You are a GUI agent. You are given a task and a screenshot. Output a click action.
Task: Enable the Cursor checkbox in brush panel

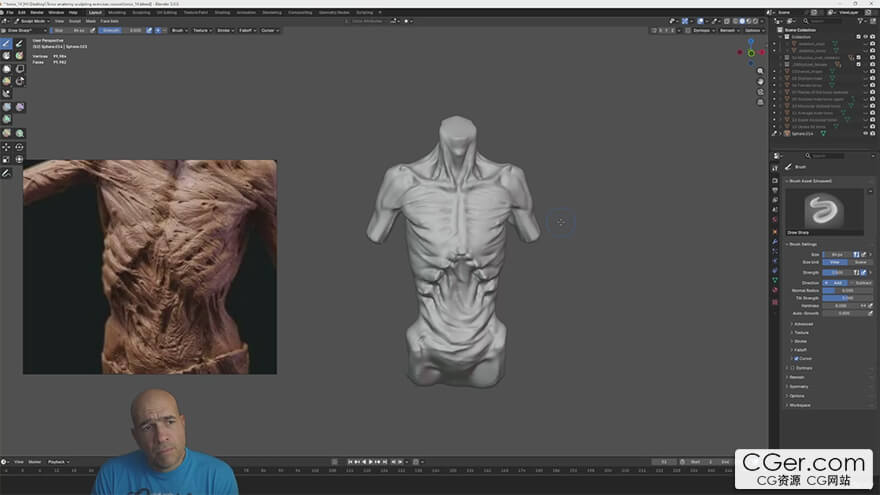[x=794, y=358]
